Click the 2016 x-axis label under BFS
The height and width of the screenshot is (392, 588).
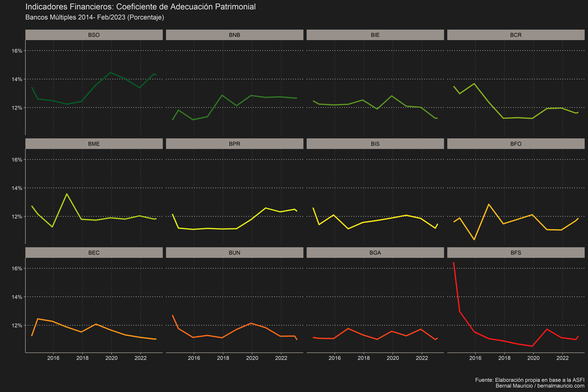click(475, 358)
